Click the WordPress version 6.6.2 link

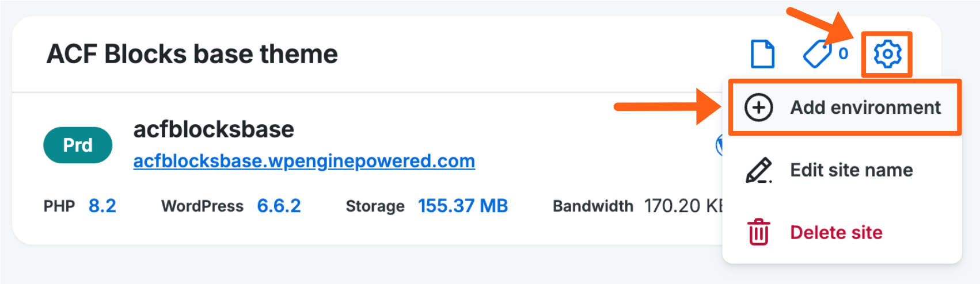(x=279, y=206)
